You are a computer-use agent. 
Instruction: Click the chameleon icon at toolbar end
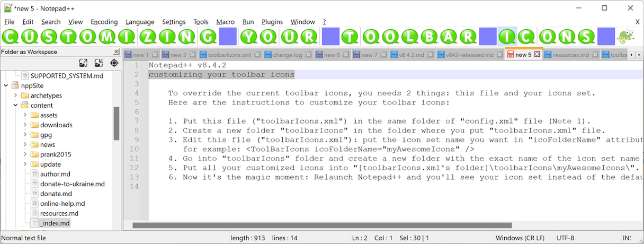[625, 37]
